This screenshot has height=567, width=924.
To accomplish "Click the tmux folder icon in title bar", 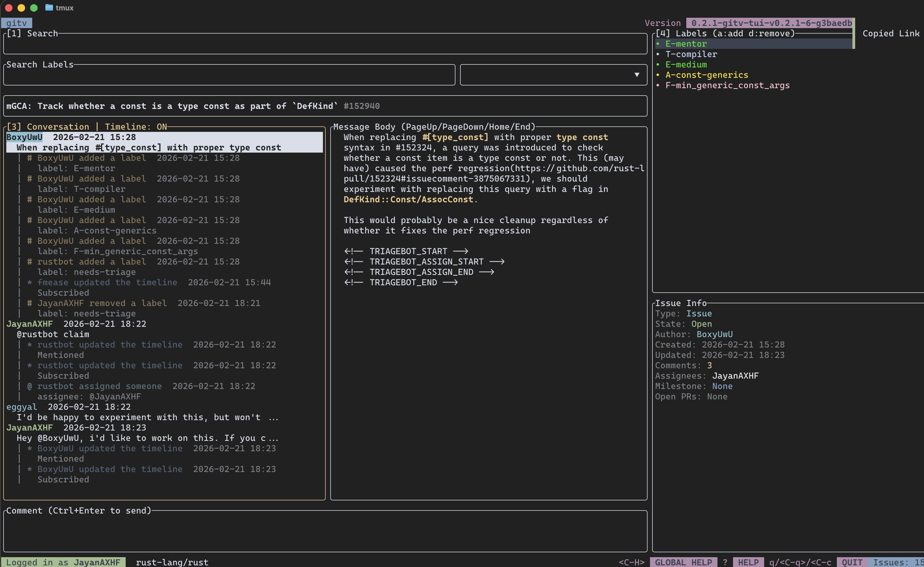I will (49, 7).
